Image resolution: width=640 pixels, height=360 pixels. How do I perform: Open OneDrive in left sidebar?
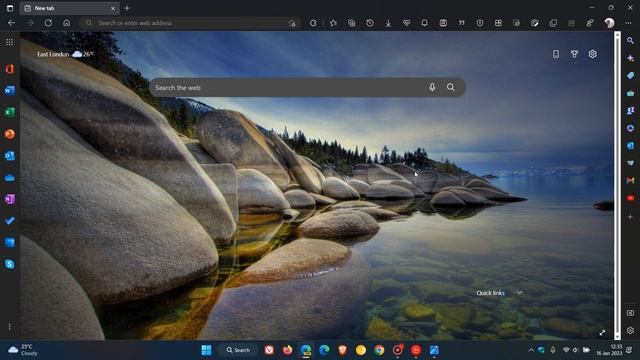[x=10, y=178]
